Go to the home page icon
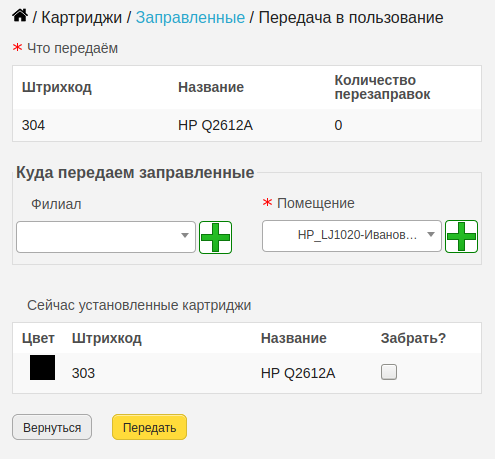 20,16
